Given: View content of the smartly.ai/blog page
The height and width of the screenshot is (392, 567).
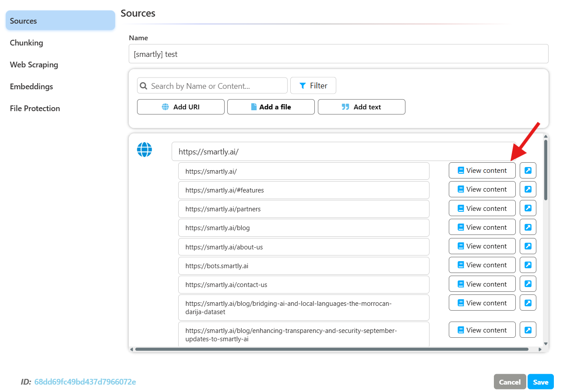Looking at the screenshot, I should [x=482, y=227].
